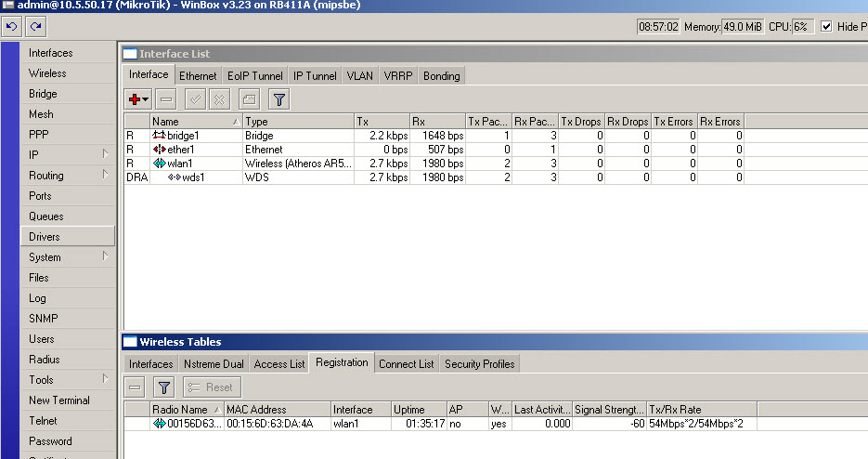Open Mesh in the sidebar menu

tap(68, 114)
